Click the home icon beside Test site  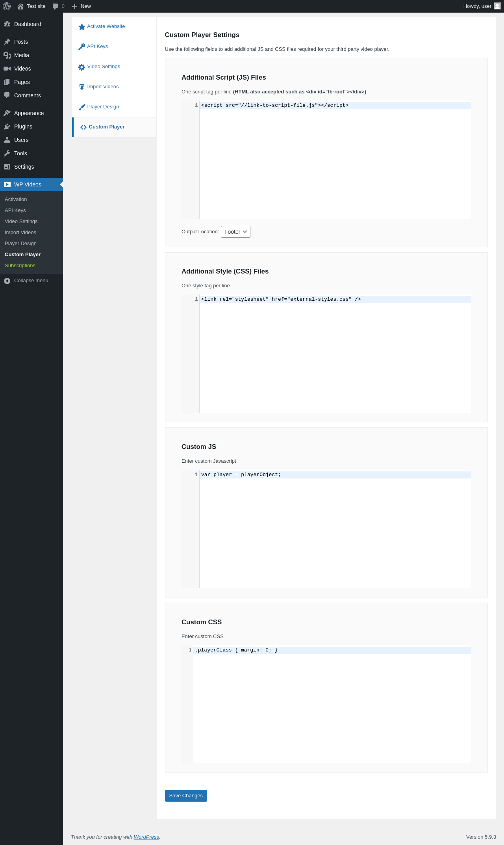point(20,6)
